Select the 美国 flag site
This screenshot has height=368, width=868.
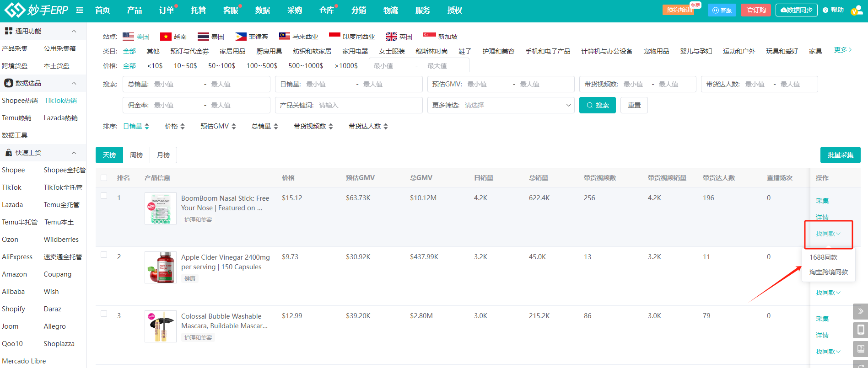[136, 37]
